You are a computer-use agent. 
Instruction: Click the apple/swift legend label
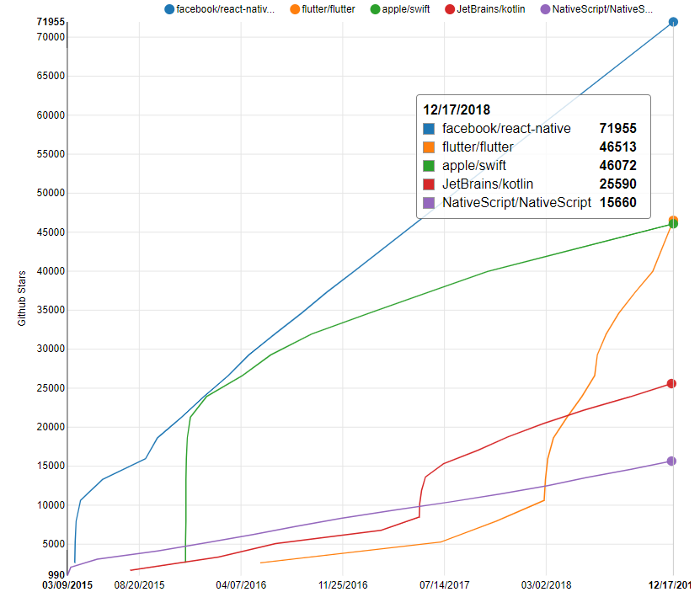[406, 9]
